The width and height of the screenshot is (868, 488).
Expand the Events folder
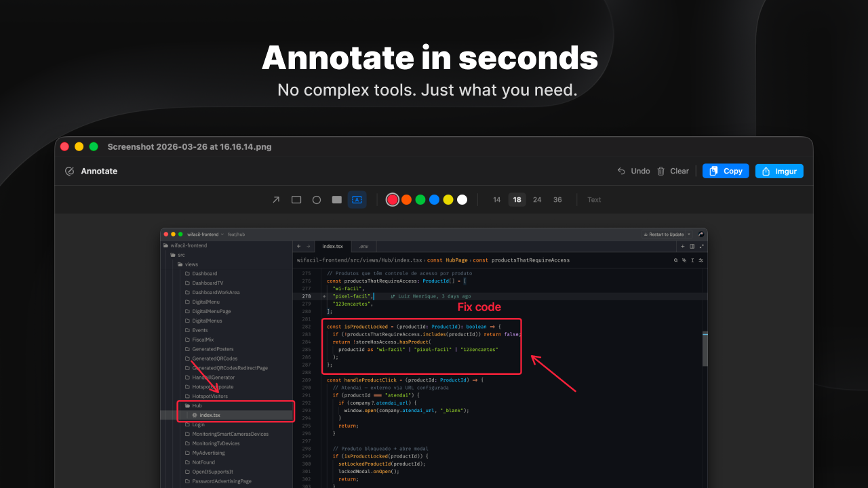[196, 330]
